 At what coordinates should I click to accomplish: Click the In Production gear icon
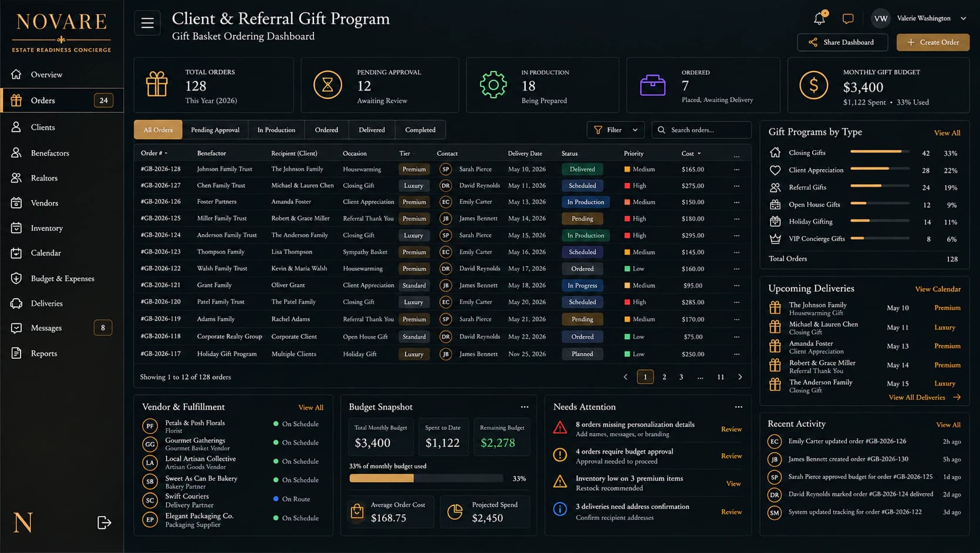[x=493, y=85]
